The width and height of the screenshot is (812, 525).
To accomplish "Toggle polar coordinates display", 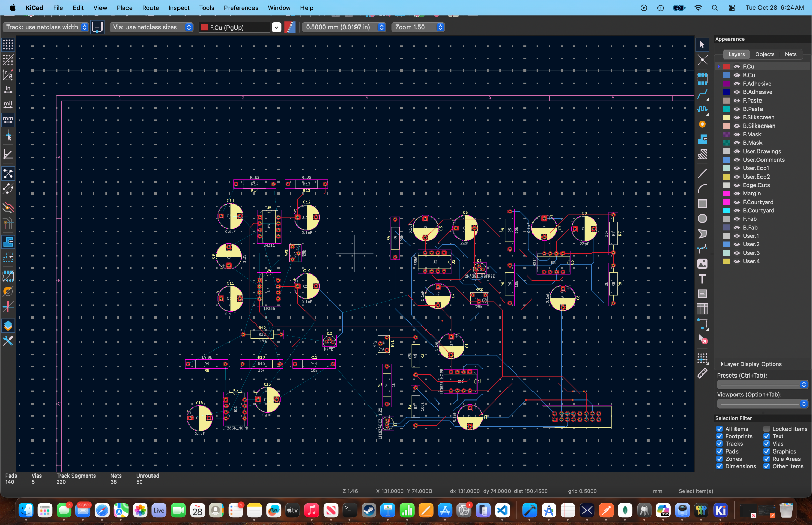I will click(x=8, y=75).
